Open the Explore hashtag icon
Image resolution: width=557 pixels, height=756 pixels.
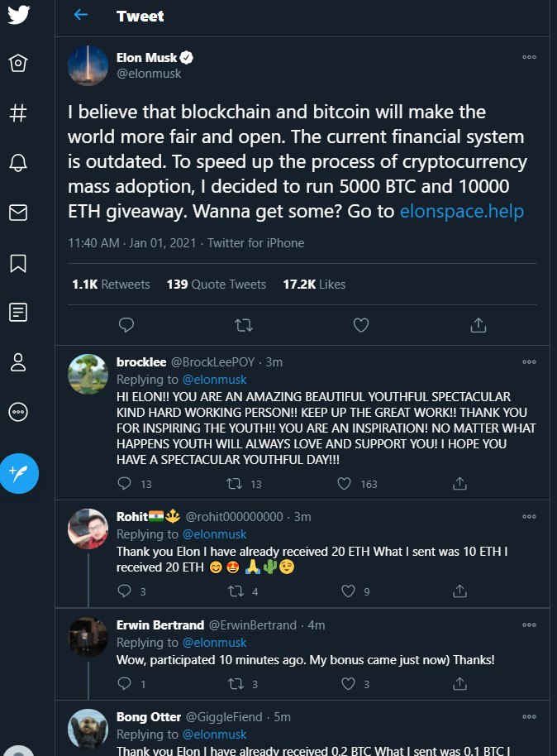point(18,112)
